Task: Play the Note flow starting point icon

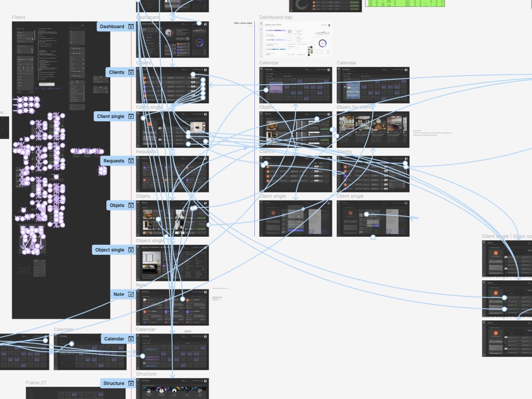Action: click(131, 294)
